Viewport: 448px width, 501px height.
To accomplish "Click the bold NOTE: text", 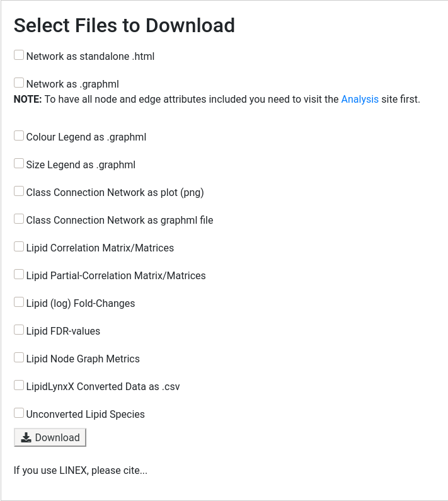I will 28,100.
